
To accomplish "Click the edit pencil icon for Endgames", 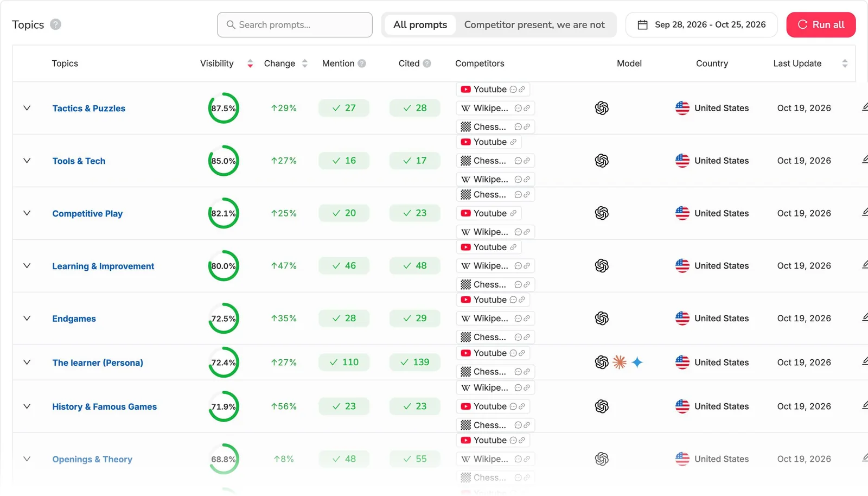I will pyautogui.click(x=865, y=317).
